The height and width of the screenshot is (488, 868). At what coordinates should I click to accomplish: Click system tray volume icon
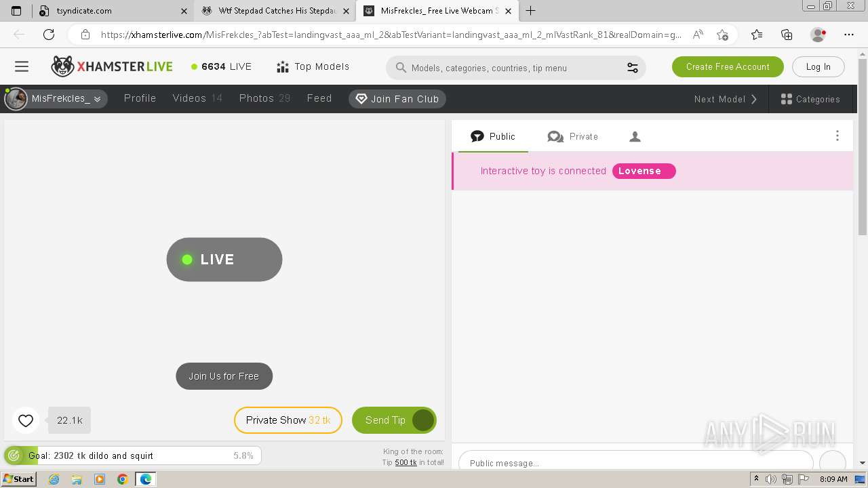click(771, 479)
